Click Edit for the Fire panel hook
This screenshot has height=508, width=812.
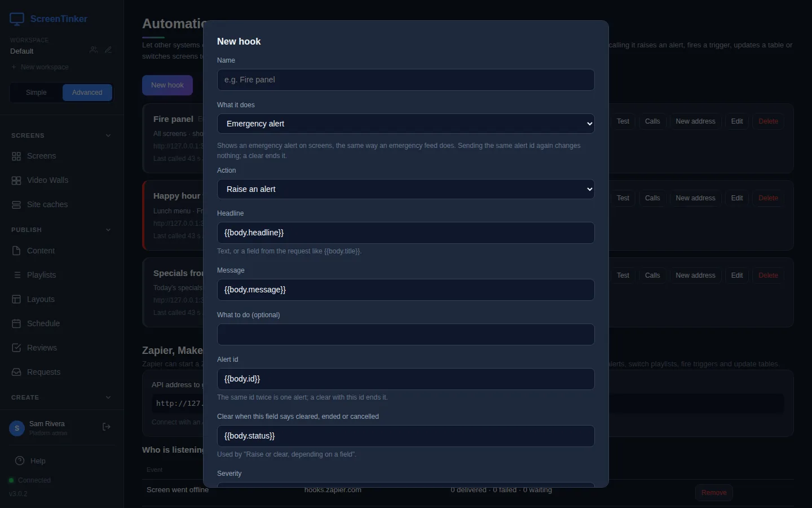point(737,121)
